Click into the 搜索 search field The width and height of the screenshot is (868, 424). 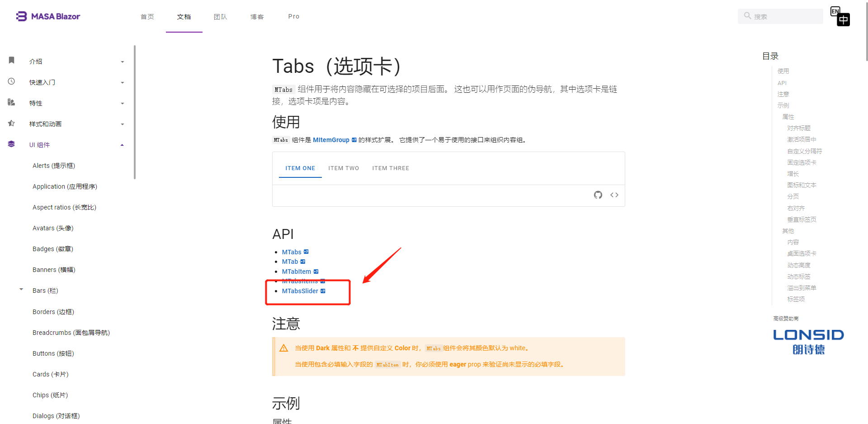click(780, 16)
